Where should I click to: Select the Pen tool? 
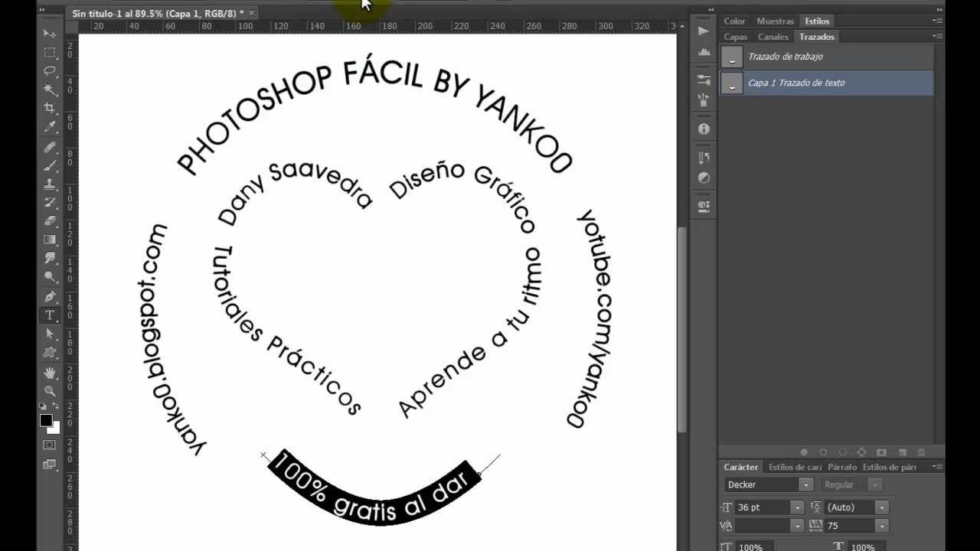click(50, 297)
